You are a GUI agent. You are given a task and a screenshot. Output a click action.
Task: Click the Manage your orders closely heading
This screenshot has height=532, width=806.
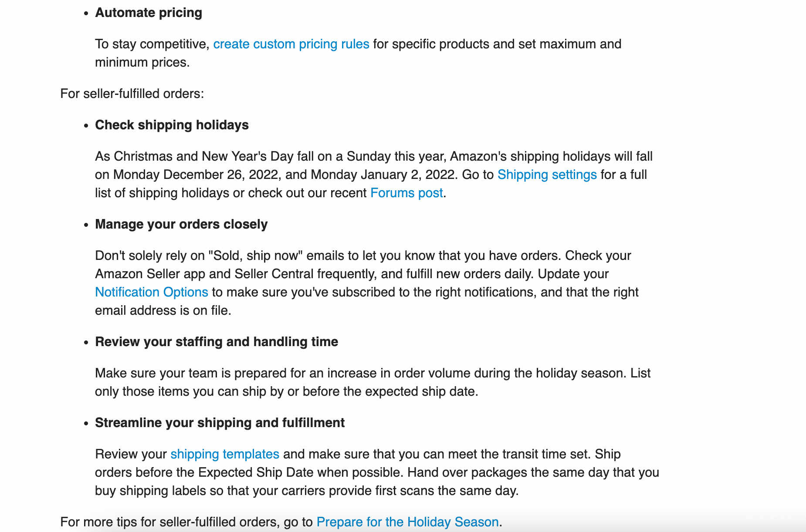click(181, 224)
